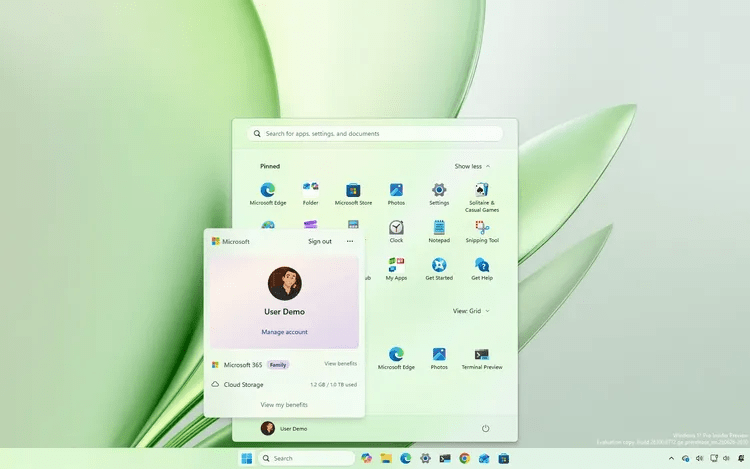Click the Windows Start button on taskbar
This screenshot has height=469, width=750.
[247, 458]
